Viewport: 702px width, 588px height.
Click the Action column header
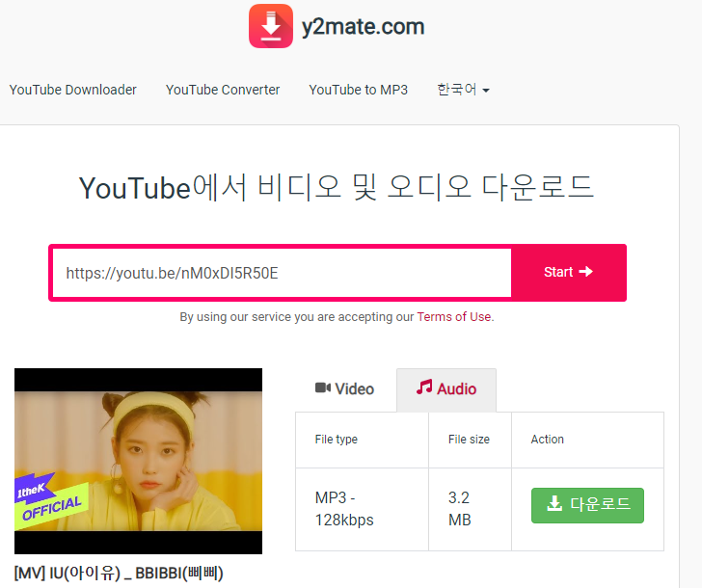click(x=547, y=440)
